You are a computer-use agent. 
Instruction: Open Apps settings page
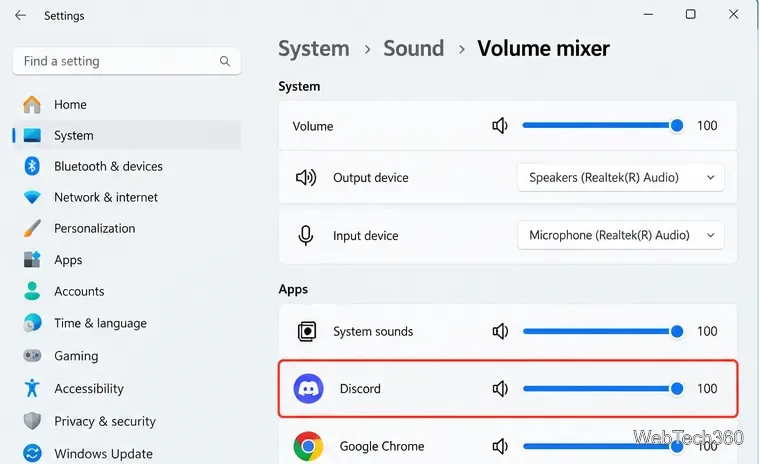click(127, 260)
